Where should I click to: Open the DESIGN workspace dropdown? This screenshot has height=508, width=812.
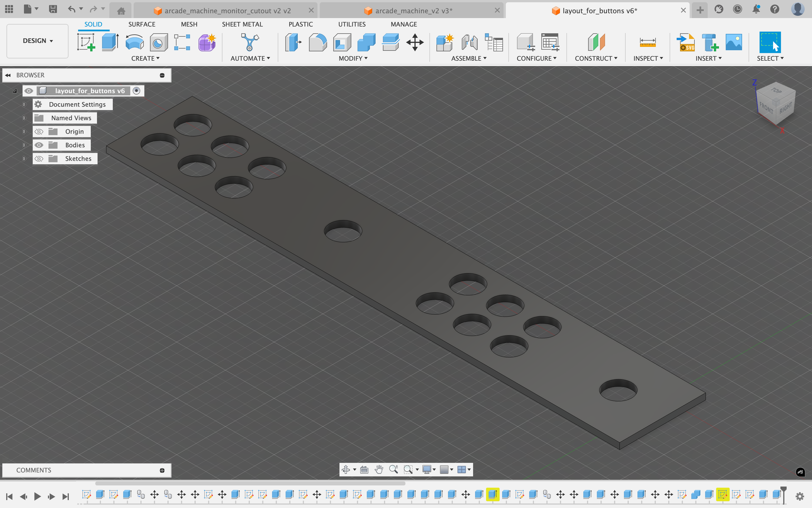pyautogui.click(x=38, y=41)
